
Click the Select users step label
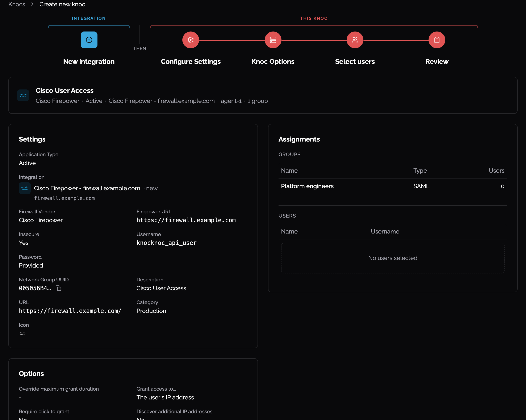(x=355, y=62)
